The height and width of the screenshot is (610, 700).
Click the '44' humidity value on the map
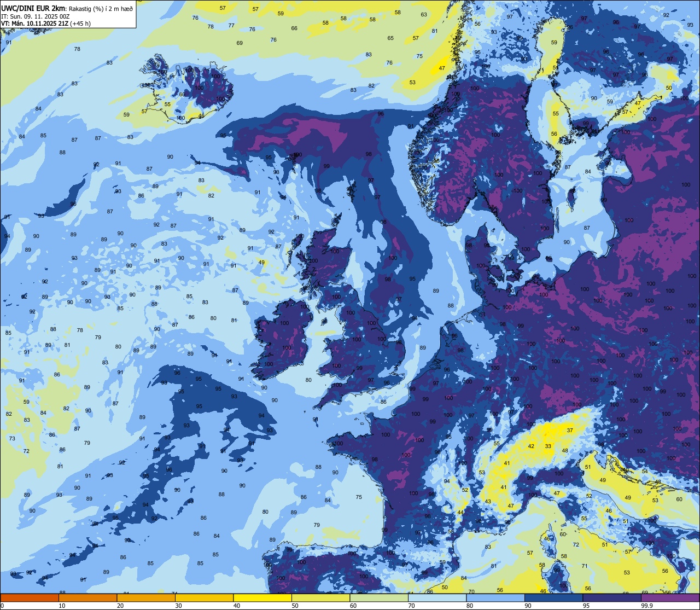coord(460,513)
